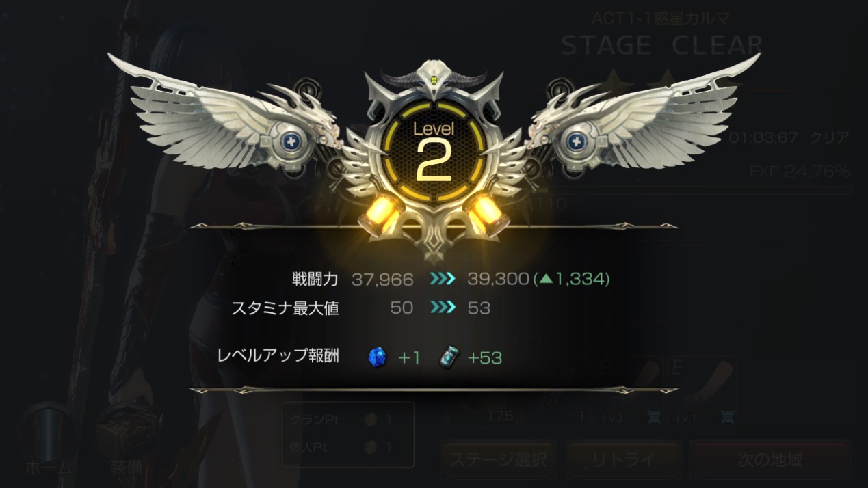Tap the Level 2 badge center
The image size is (868, 488).
(433, 152)
